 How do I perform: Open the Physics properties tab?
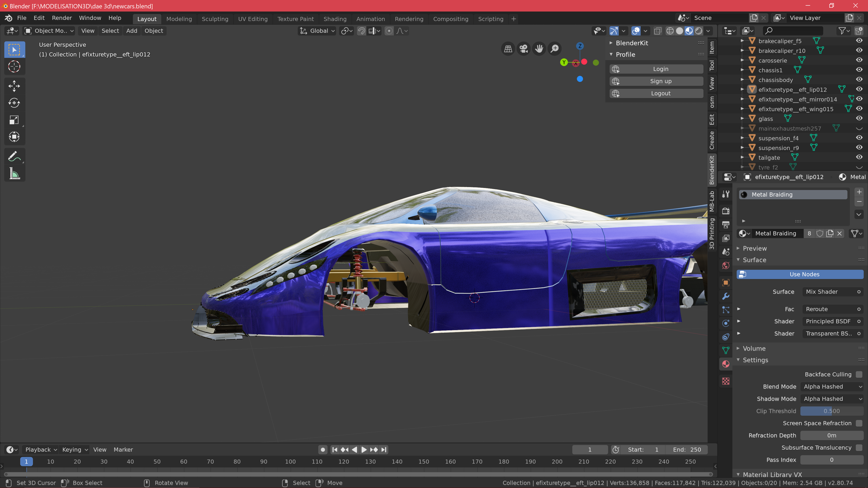coord(726,323)
